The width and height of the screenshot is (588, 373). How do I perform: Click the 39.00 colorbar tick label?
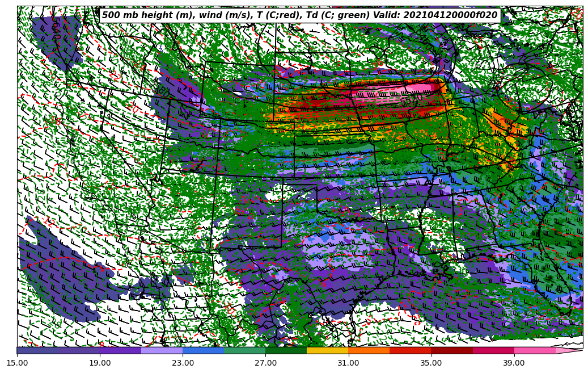(x=514, y=363)
